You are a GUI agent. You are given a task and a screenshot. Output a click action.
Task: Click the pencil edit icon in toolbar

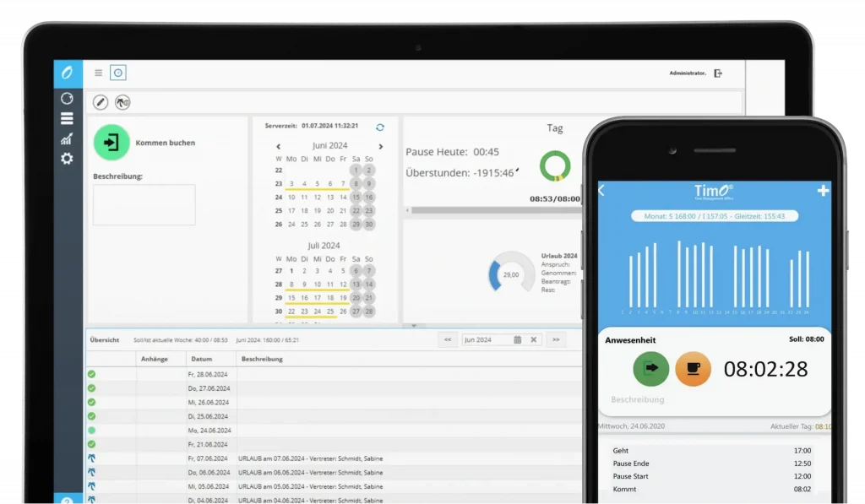pyautogui.click(x=101, y=102)
